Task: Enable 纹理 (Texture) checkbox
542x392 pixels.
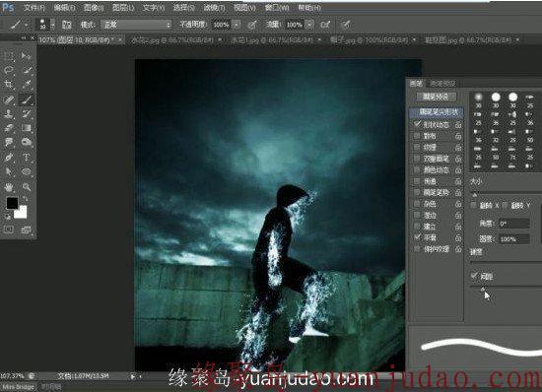Action: 417,147
